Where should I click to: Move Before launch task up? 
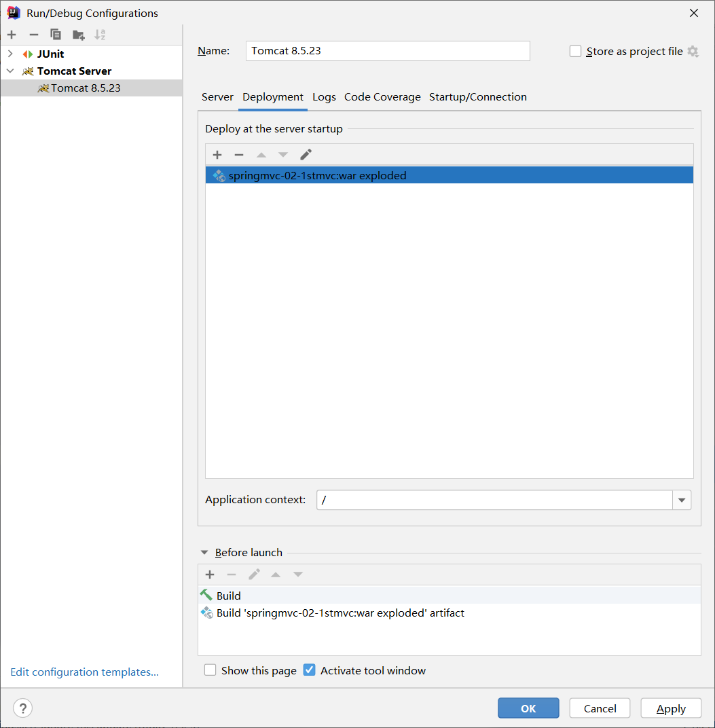pyautogui.click(x=276, y=575)
